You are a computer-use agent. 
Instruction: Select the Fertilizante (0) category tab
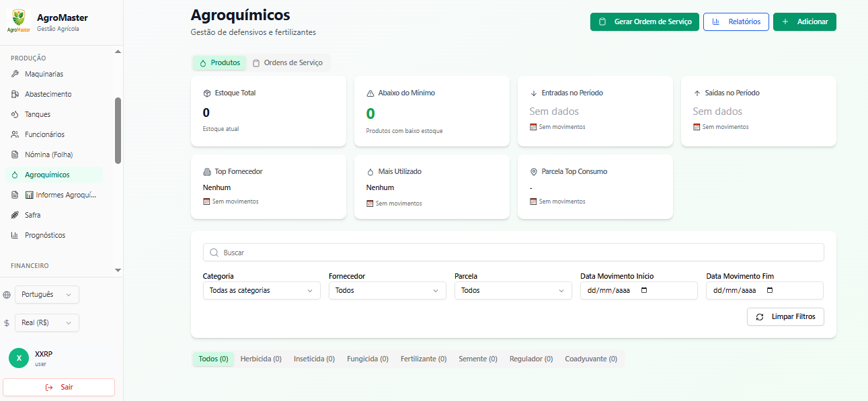tap(424, 359)
